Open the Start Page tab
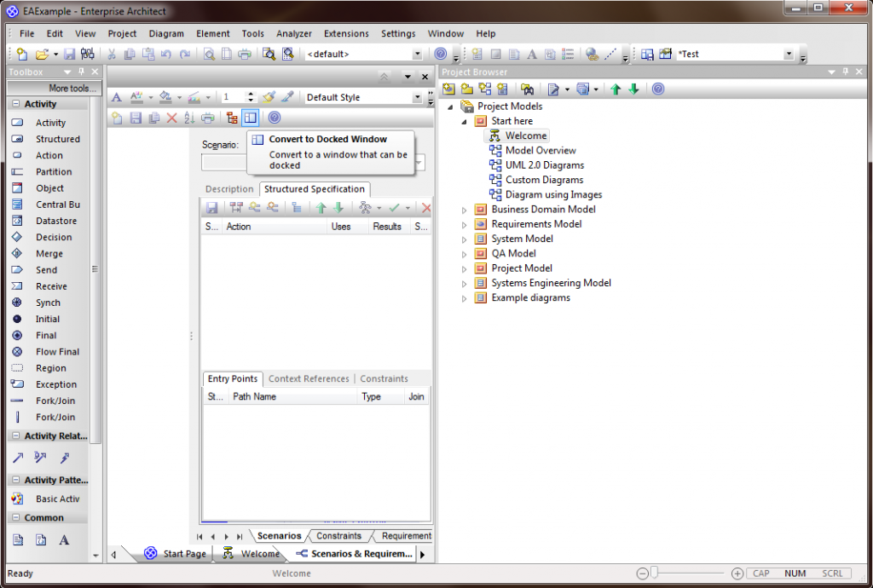Image resolution: width=873 pixels, height=588 pixels. click(176, 554)
